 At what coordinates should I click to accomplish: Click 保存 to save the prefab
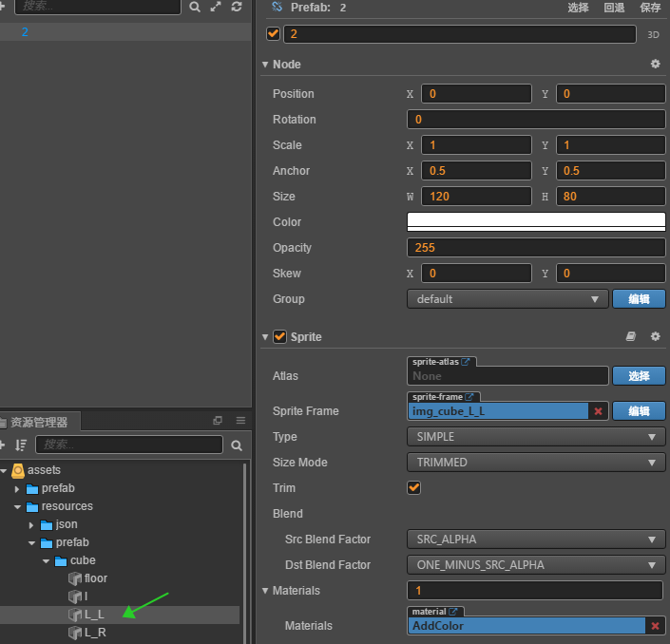click(x=650, y=8)
